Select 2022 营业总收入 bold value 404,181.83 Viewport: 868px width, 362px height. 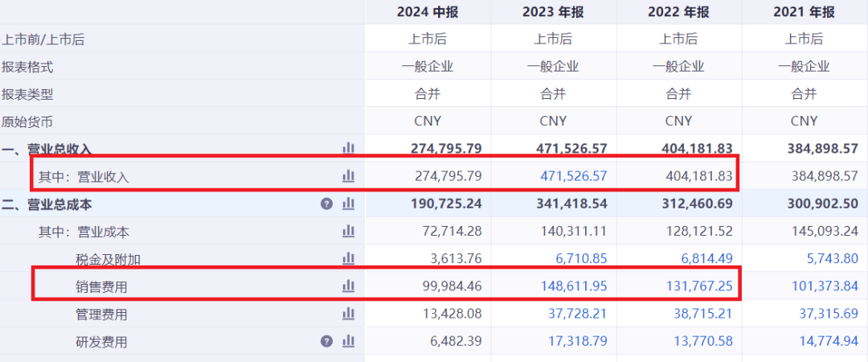(698, 149)
